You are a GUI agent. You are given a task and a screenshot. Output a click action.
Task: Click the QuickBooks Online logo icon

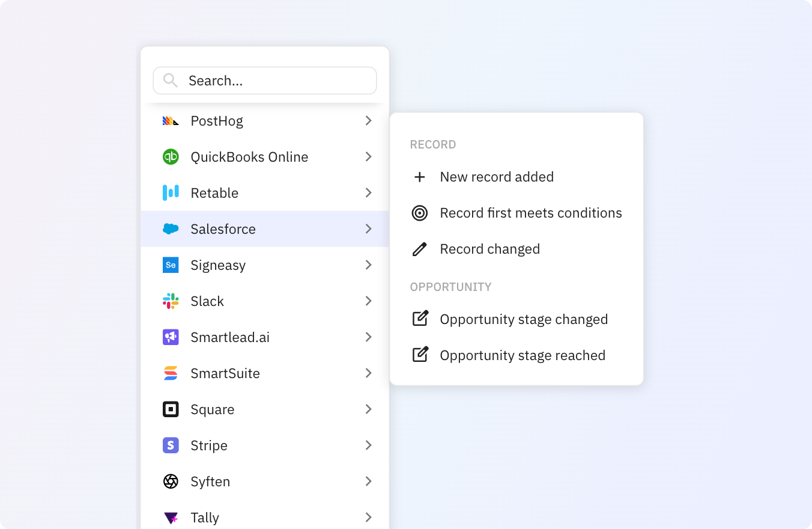click(x=171, y=157)
